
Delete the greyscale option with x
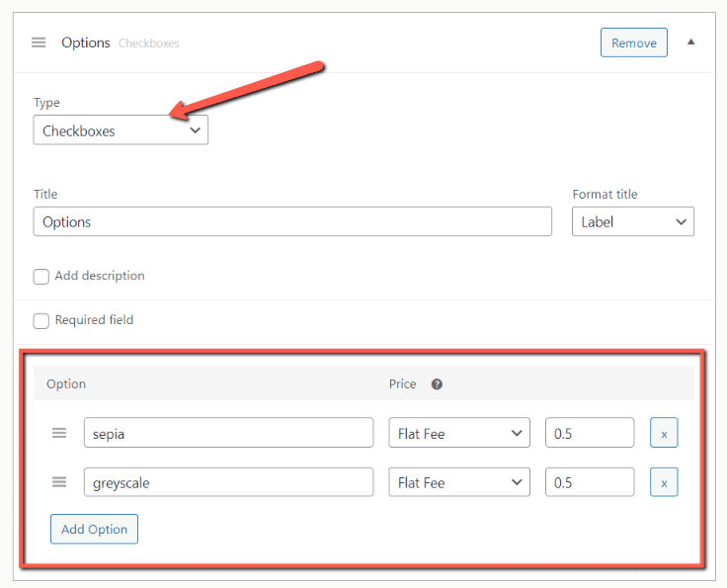click(x=664, y=482)
